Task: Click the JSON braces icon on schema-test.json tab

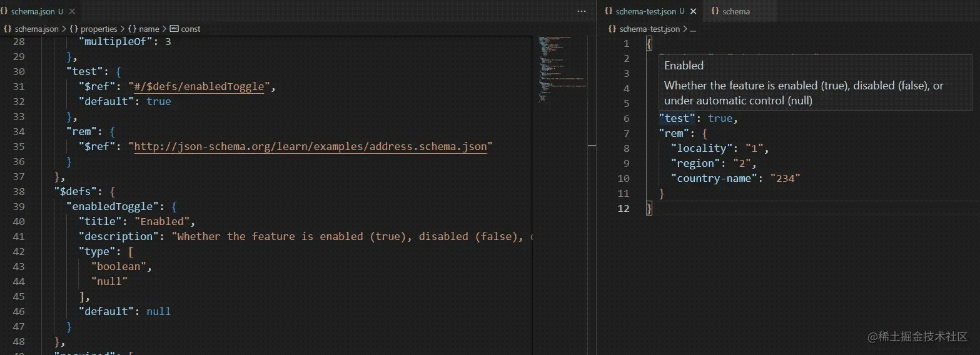Action: [609, 11]
